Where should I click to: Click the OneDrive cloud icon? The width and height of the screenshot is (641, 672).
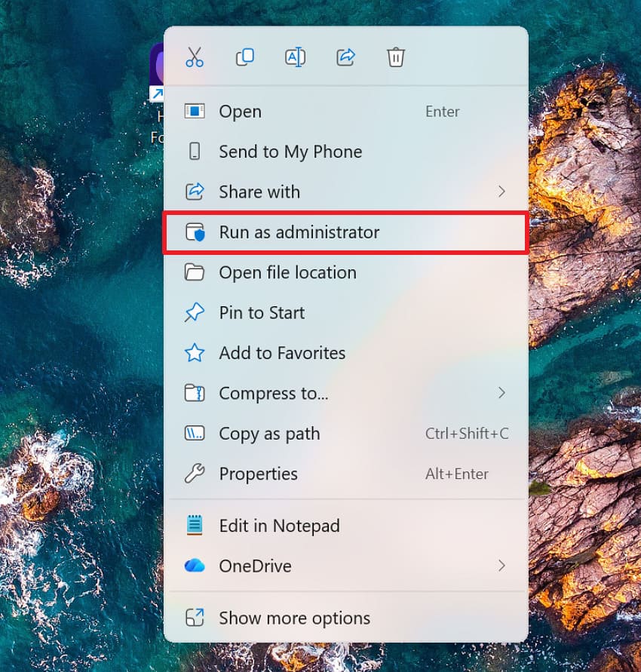pos(196,566)
